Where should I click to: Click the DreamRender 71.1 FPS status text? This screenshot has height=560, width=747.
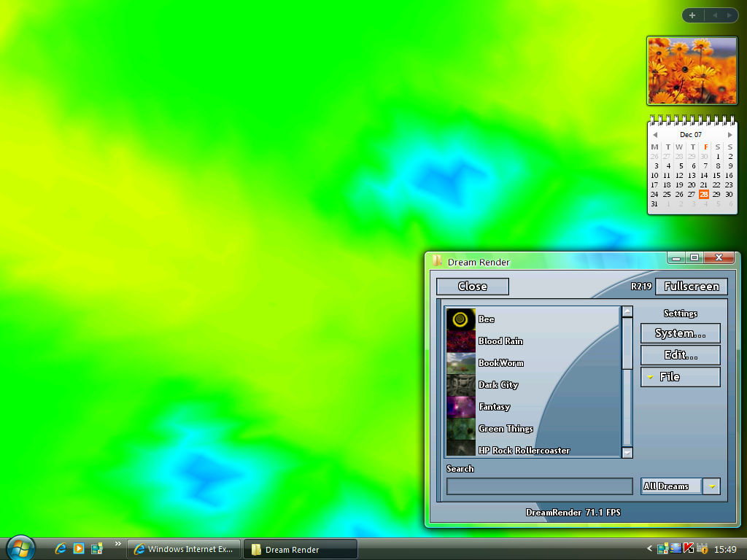573,513
